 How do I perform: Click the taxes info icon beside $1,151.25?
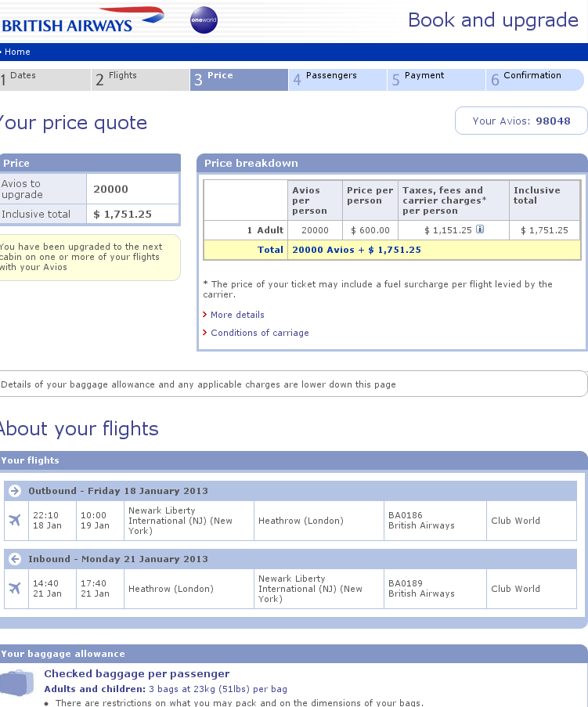[480, 229]
